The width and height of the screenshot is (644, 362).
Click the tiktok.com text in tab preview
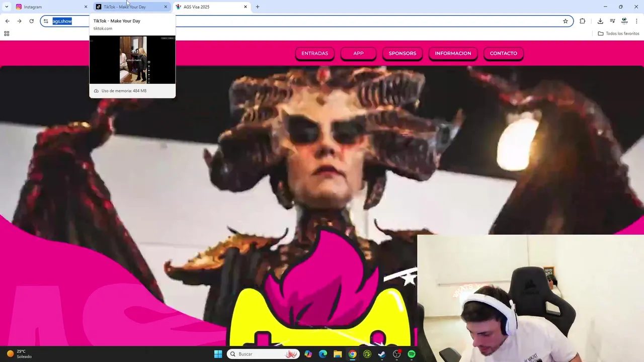103,29
